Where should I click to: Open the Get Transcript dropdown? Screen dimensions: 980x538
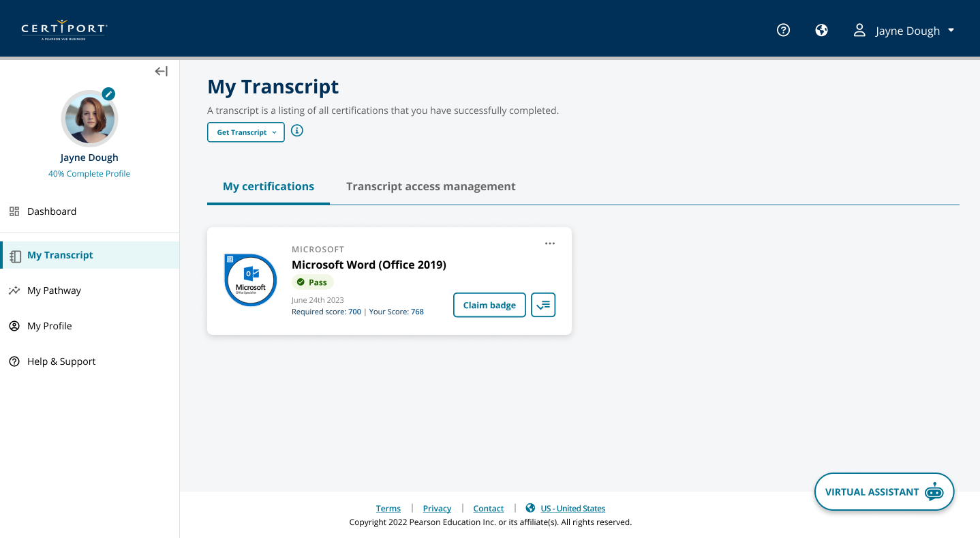[x=246, y=132]
